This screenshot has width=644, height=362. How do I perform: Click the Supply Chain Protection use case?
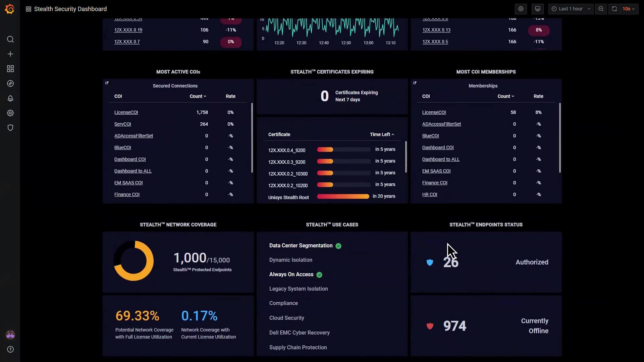tap(298, 348)
